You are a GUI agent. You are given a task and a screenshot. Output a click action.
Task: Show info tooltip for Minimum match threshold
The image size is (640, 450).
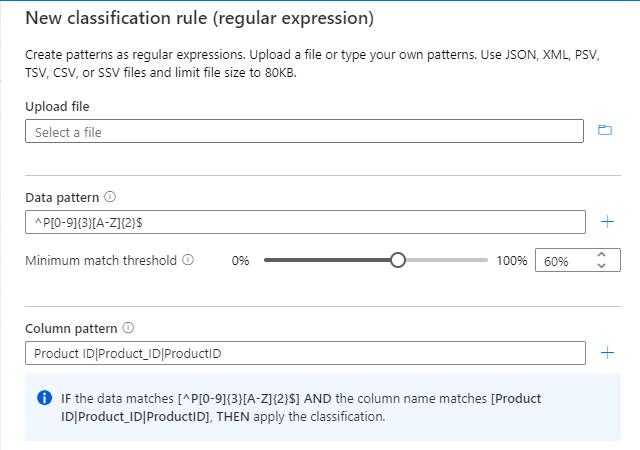click(x=188, y=260)
